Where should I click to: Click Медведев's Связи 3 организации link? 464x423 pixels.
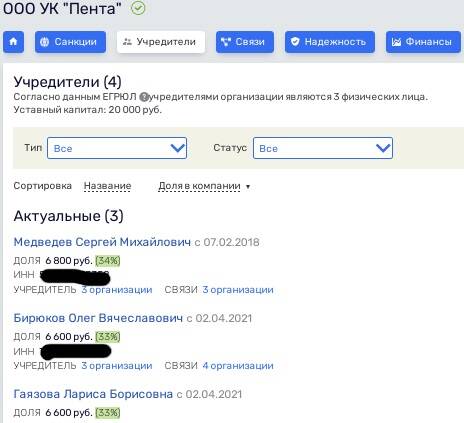click(238, 290)
